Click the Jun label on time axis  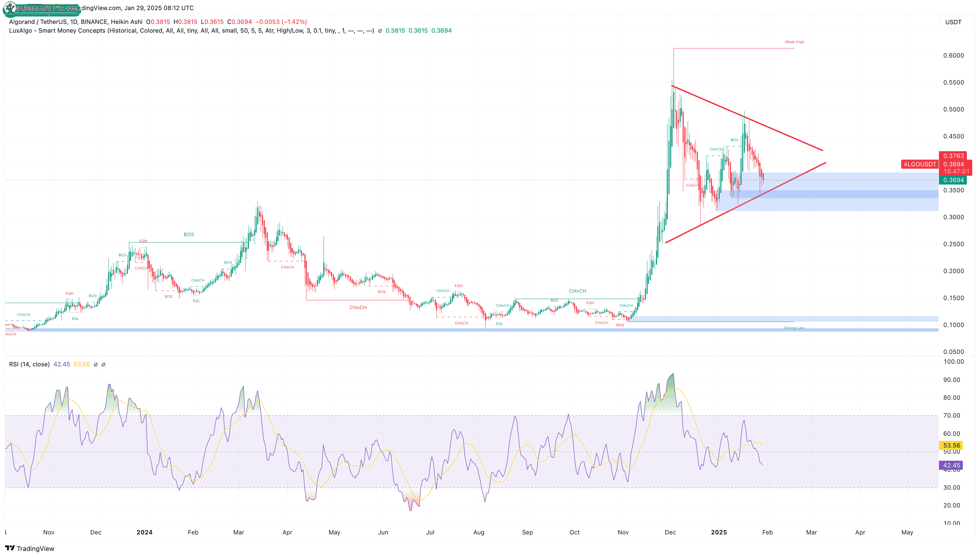coord(383,532)
